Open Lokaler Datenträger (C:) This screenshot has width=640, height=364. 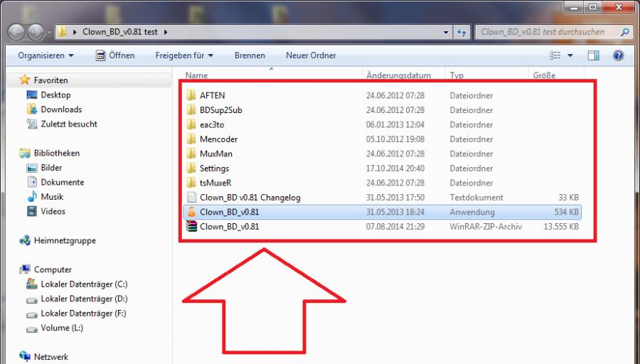point(84,284)
